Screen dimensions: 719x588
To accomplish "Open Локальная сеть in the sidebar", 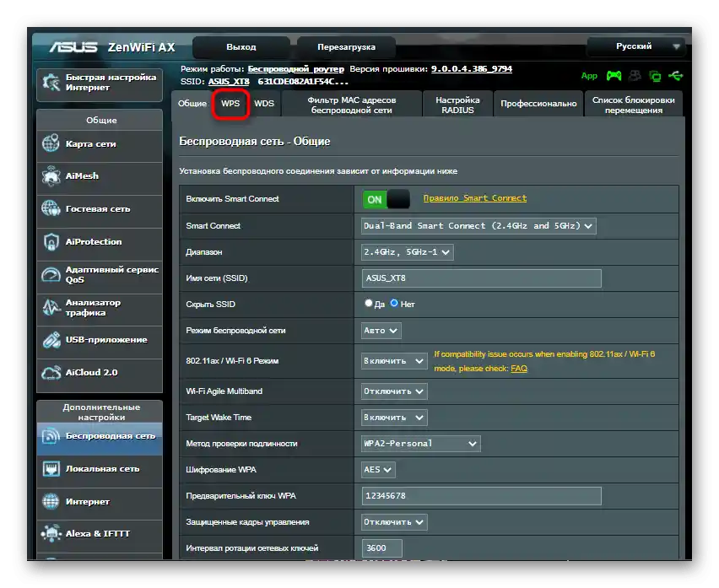I will (100, 469).
